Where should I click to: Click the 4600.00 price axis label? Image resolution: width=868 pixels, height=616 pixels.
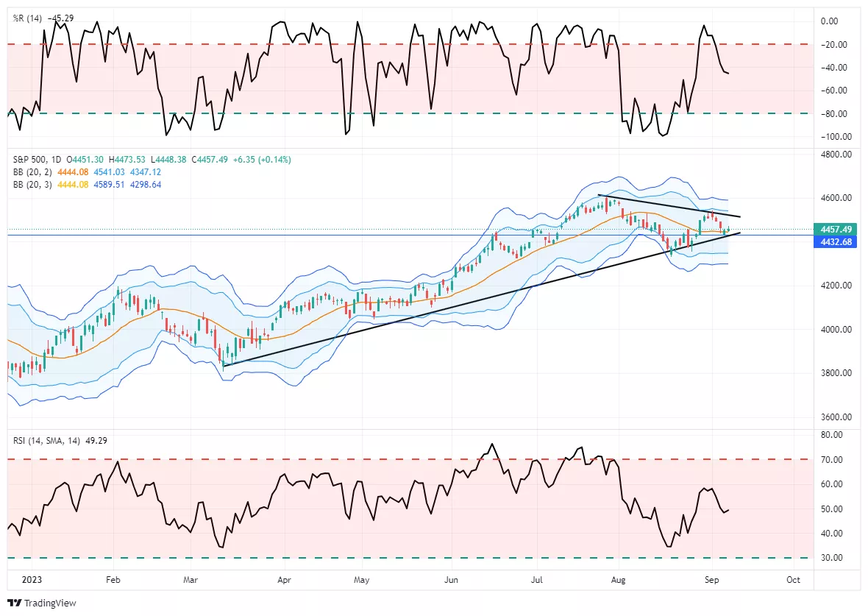point(836,198)
